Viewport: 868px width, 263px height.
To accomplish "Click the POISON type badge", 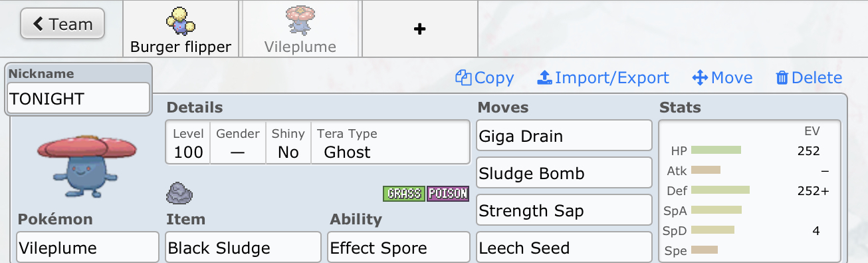I will pyautogui.click(x=447, y=194).
